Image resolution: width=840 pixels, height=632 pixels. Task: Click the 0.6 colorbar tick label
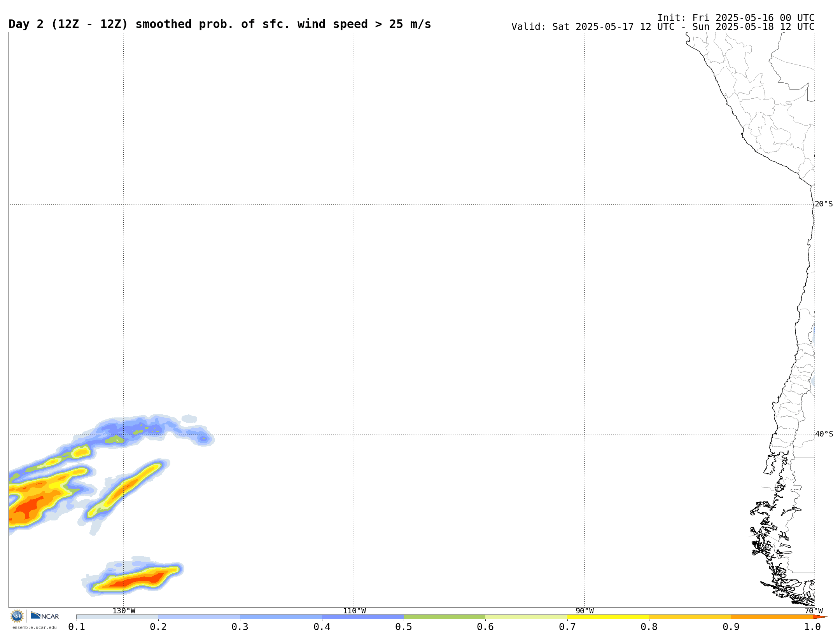click(485, 627)
